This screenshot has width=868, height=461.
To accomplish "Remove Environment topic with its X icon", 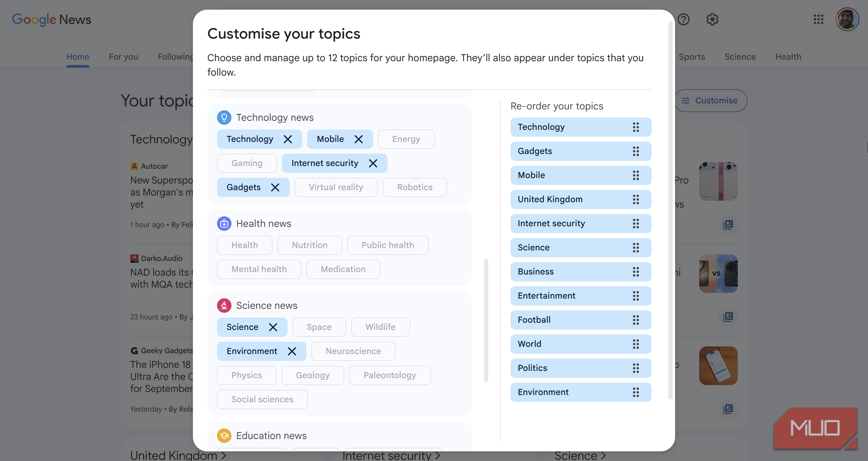I will click(292, 351).
